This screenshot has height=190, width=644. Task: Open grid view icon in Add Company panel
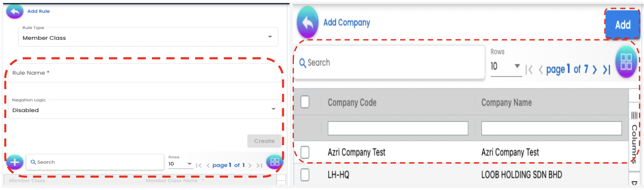626,62
